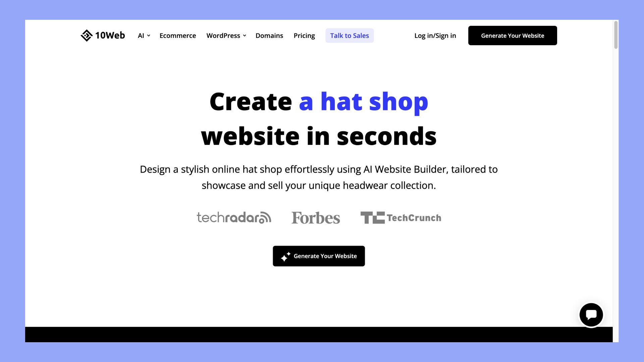The width and height of the screenshot is (644, 362).
Task: Click Log in/Sign in button
Action: (x=435, y=35)
